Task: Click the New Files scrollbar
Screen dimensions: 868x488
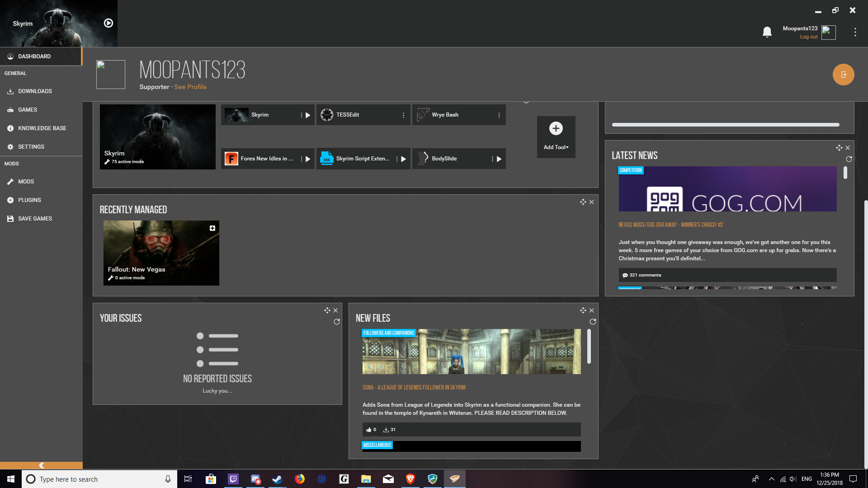Action: [x=589, y=346]
